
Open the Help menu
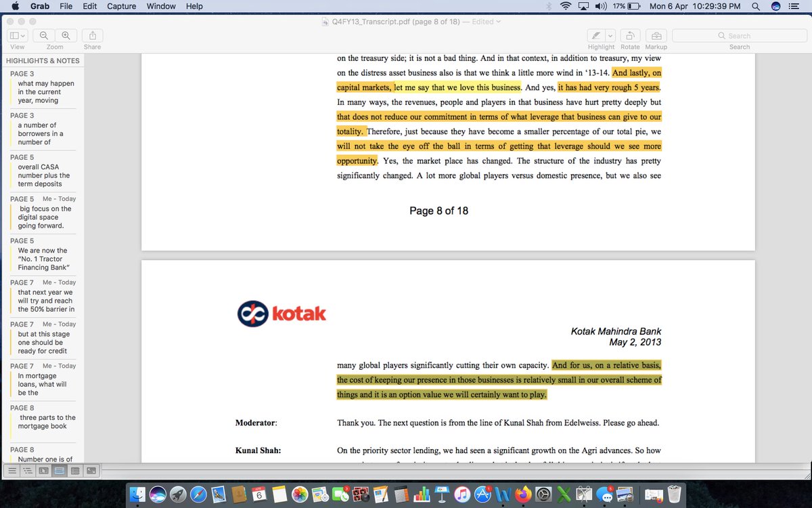pyautogui.click(x=194, y=6)
